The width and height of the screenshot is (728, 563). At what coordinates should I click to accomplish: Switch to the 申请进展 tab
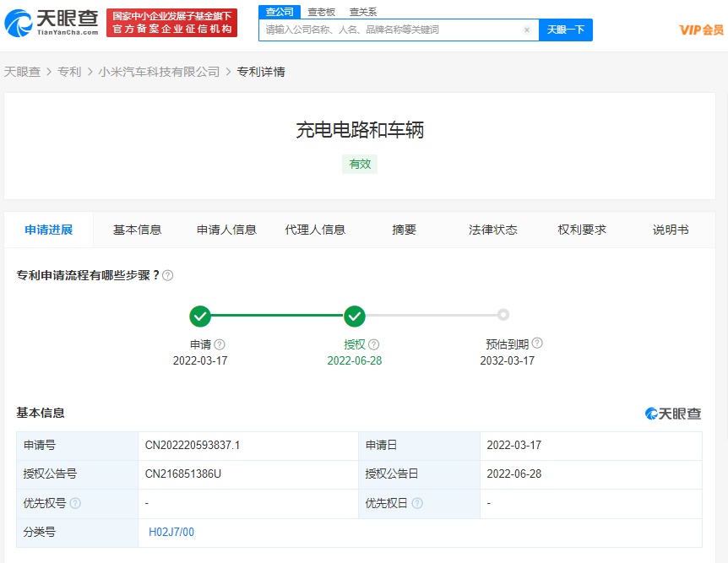pos(49,230)
